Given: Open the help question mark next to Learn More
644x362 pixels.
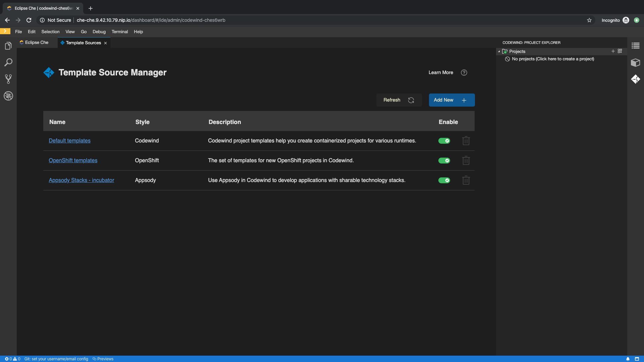Looking at the screenshot, I should [x=464, y=72].
